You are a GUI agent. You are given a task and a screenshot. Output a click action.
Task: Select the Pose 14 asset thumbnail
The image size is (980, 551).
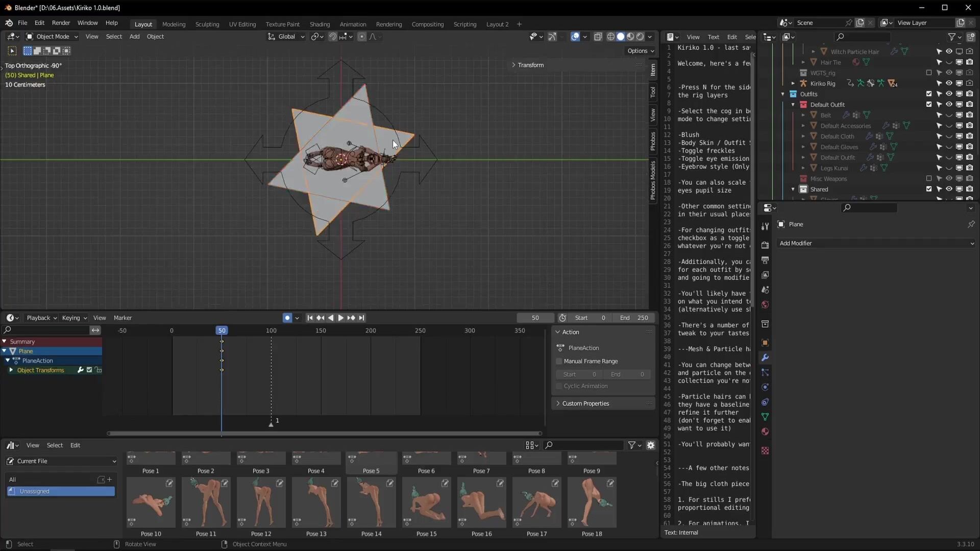click(x=371, y=503)
